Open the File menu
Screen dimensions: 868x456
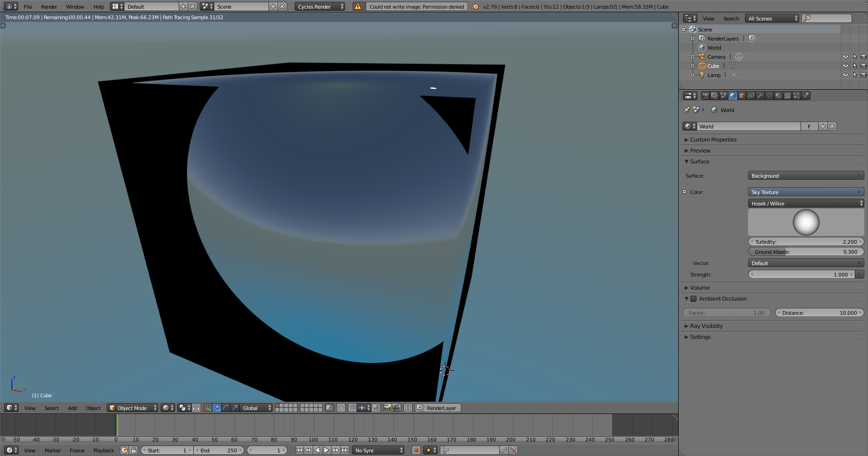point(28,6)
